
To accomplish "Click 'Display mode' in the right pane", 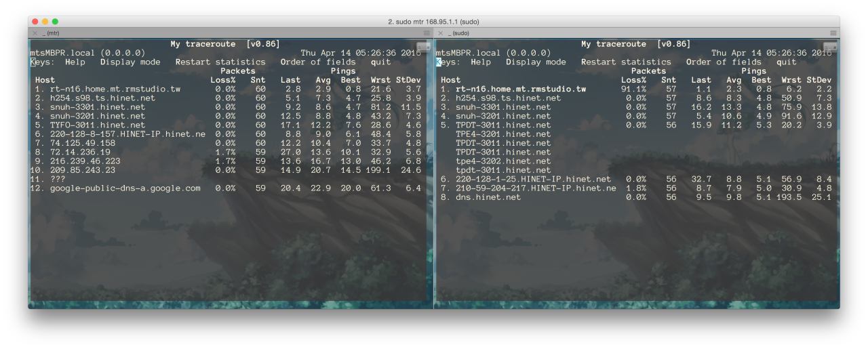I will (x=536, y=62).
